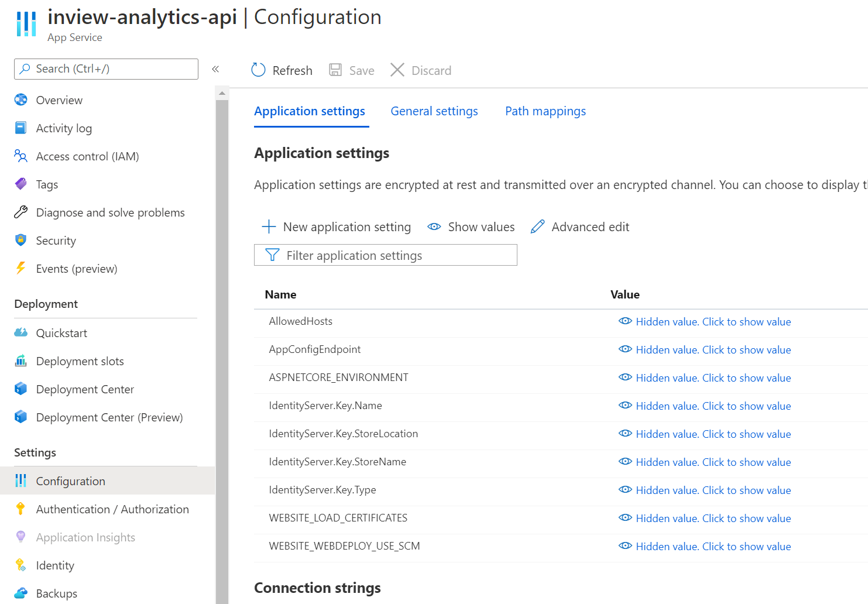Screen dimensions: 868x604
Task: Collapse the left sidebar menu
Action: pyautogui.click(x=215, y=69)
